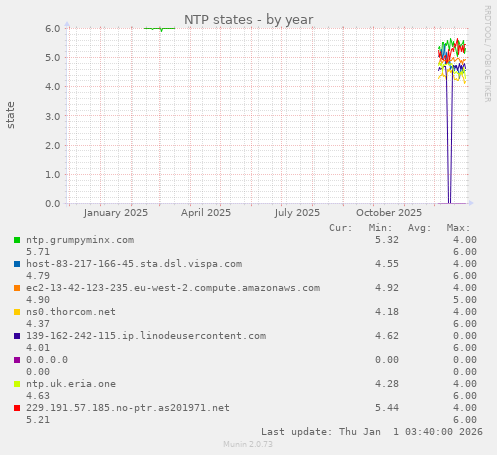
Task: Click the yellow ns0.thorcom.net legend swatch
Action: point(17,312)
